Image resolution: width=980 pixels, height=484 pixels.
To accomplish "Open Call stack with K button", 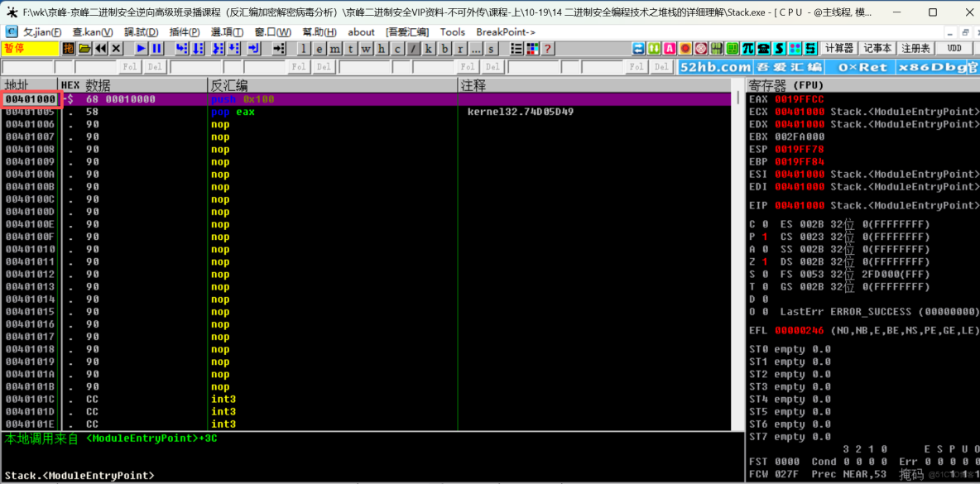I will pos(429,48).
